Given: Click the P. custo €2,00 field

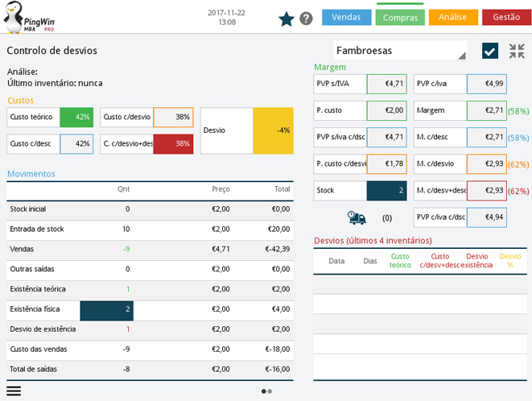Looking at the screenshot, I should 386,110.
